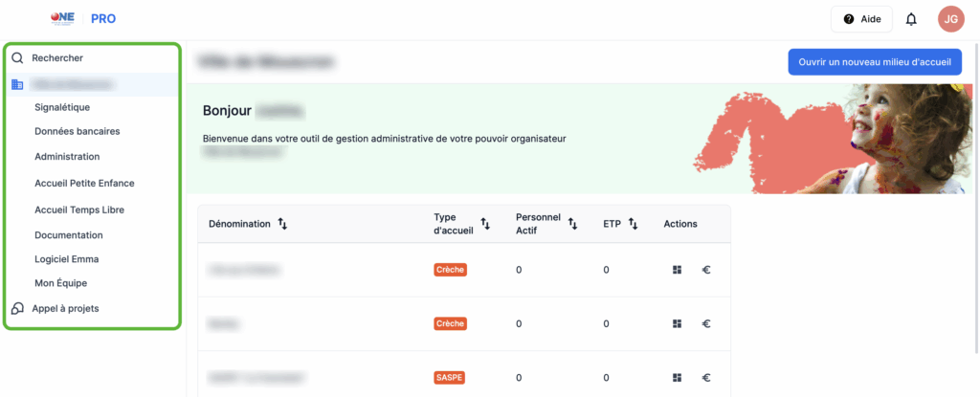Click the notification bell icon
The width and height of the screenshot is (980, 397).
911,19
